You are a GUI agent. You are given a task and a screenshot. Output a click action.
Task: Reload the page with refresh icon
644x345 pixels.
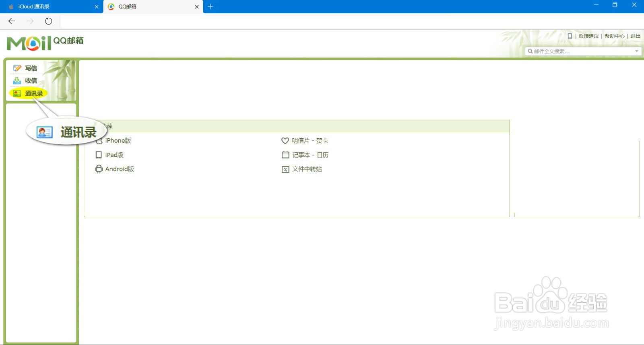(49, 21)
